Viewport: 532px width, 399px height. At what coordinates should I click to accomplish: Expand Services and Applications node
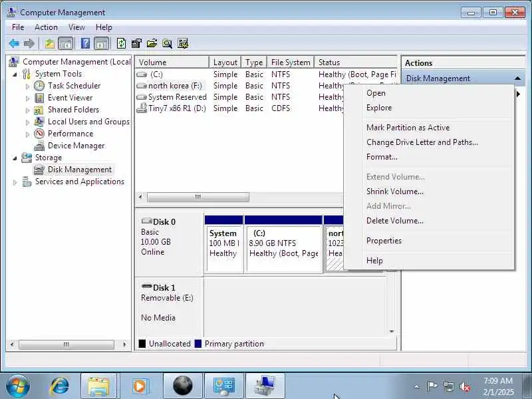pyautogui.click(x=15, y=182)
